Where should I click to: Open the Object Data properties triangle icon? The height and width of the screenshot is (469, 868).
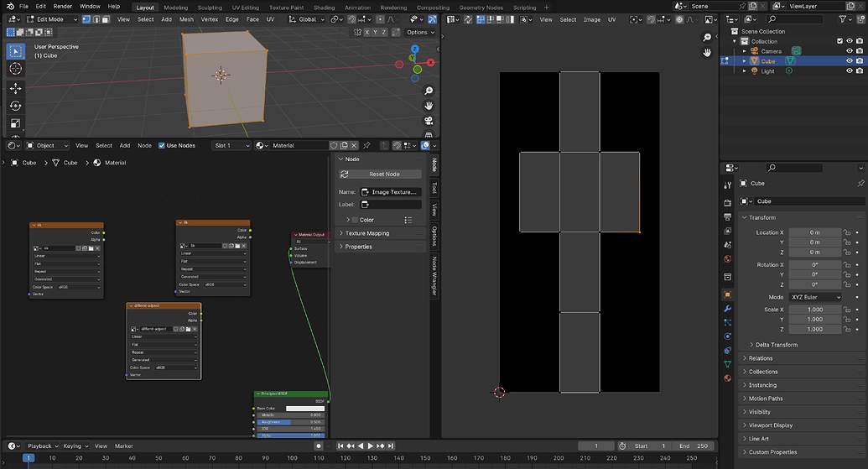(727, 364)
